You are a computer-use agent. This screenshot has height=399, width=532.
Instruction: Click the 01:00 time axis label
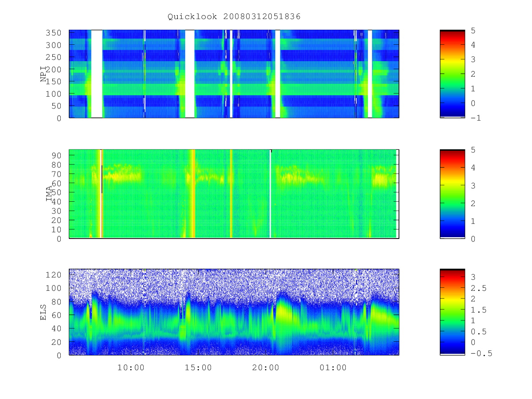tap(333, 368)
